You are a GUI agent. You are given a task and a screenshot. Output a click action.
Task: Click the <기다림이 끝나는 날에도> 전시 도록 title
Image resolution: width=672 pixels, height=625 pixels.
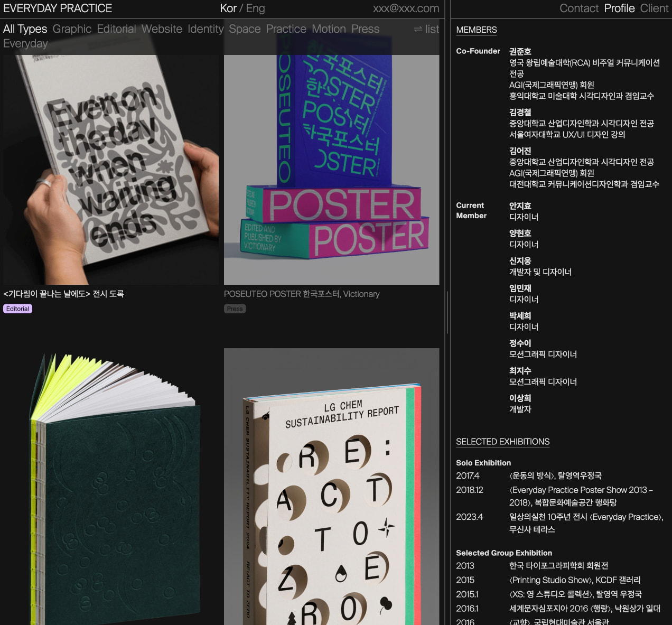(64, 294)
